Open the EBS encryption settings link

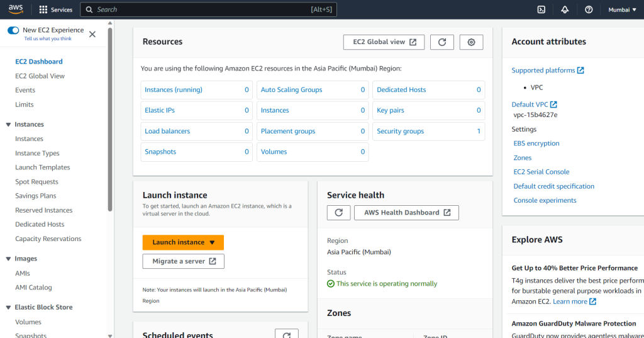[x=536, y=144]
